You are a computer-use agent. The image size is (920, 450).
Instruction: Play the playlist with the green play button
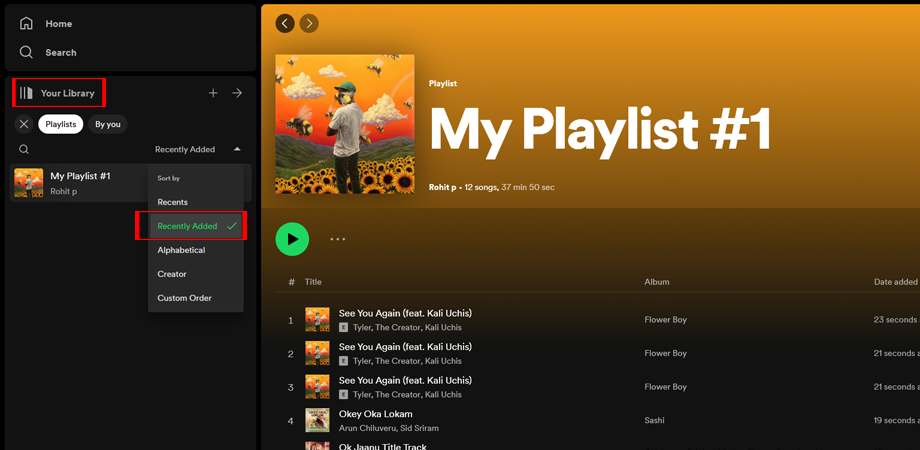tap(292, 239)
